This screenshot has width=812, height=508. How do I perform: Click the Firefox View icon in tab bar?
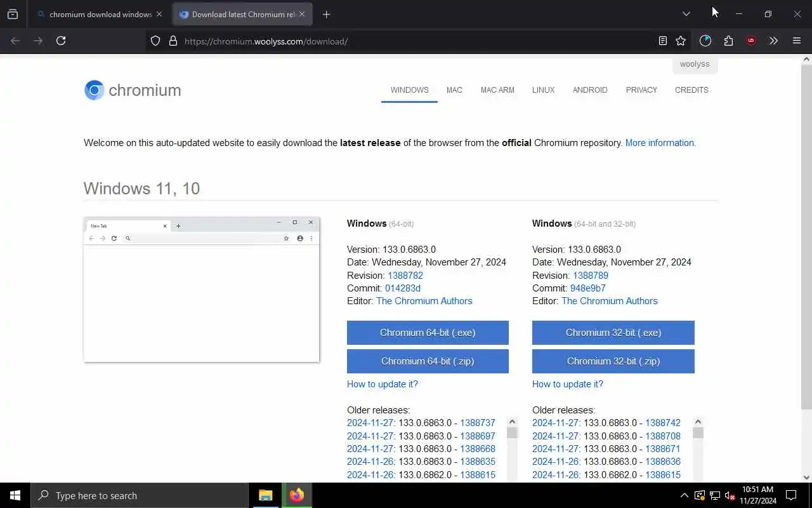(13, 14)
